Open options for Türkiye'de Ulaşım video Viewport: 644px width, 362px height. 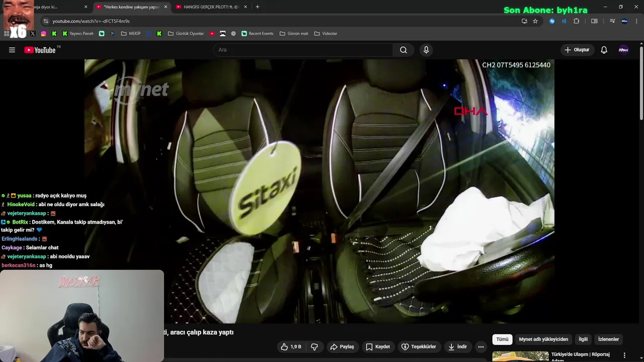pos(624,355)
